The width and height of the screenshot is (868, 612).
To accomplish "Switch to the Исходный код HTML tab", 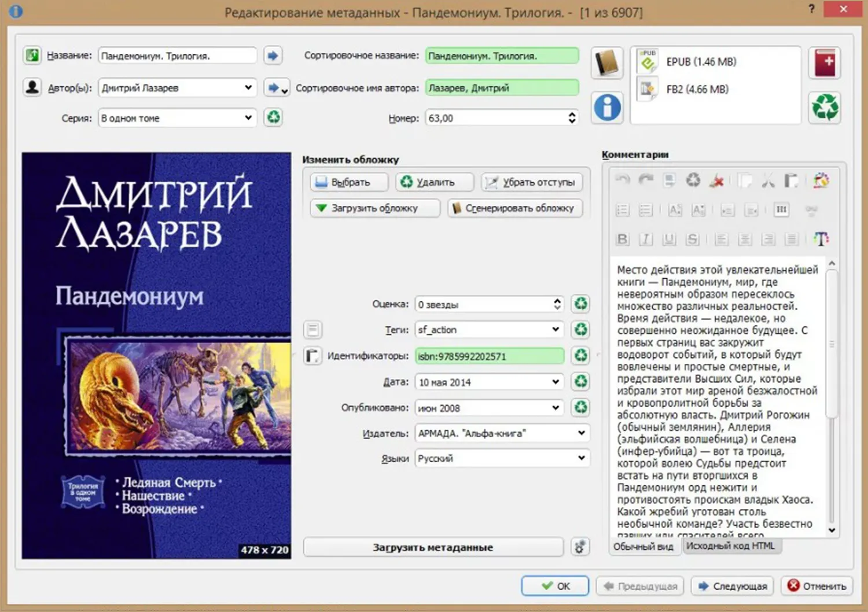I will 730,546.
